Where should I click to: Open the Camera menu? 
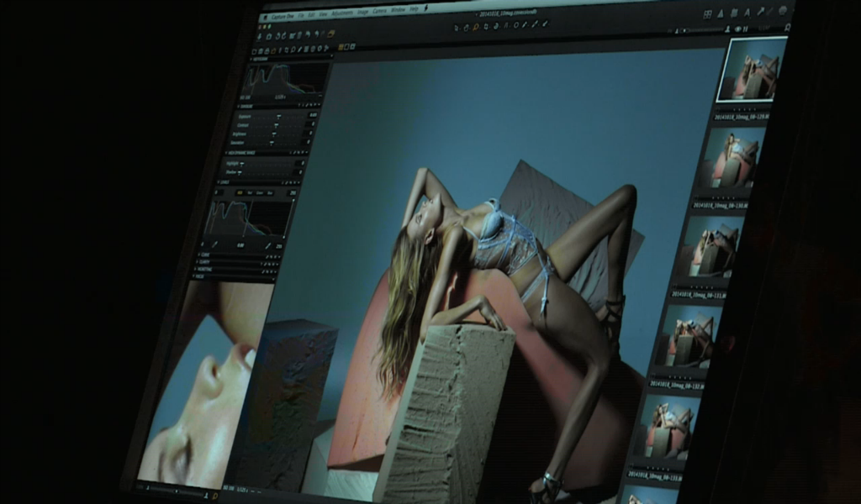pos(380,11)
